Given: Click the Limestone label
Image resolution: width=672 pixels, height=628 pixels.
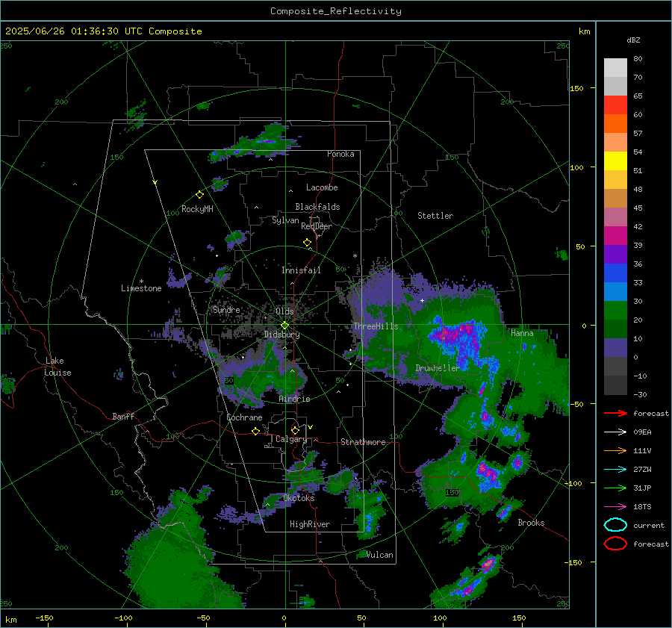Looking at the screenshot, I should pos(141,288).
